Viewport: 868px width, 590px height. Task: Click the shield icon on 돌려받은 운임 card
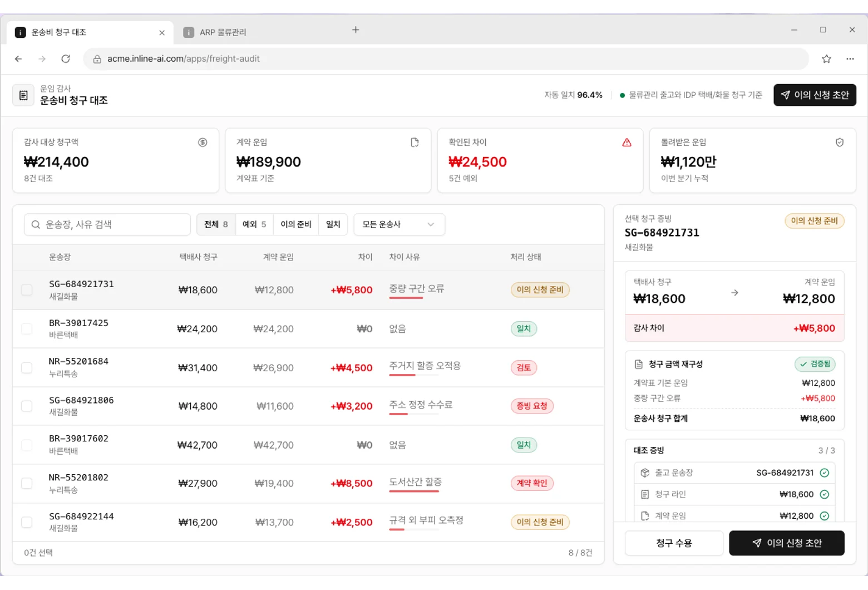click(x=840, y=142)
